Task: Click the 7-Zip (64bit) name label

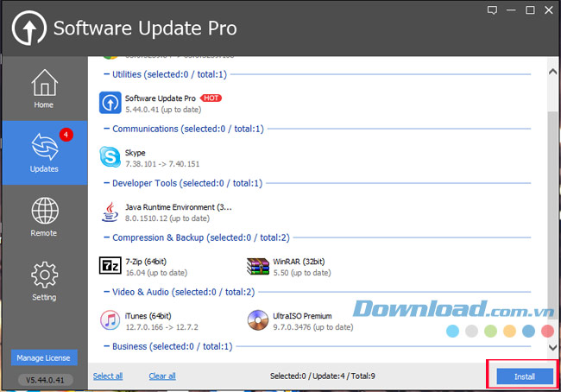Action: point(146,262)
